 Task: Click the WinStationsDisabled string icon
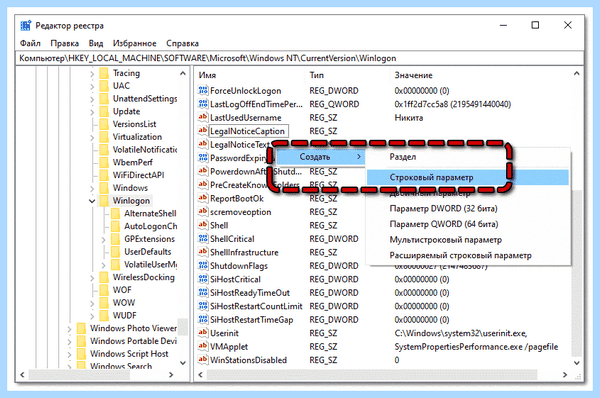point(203,360)
